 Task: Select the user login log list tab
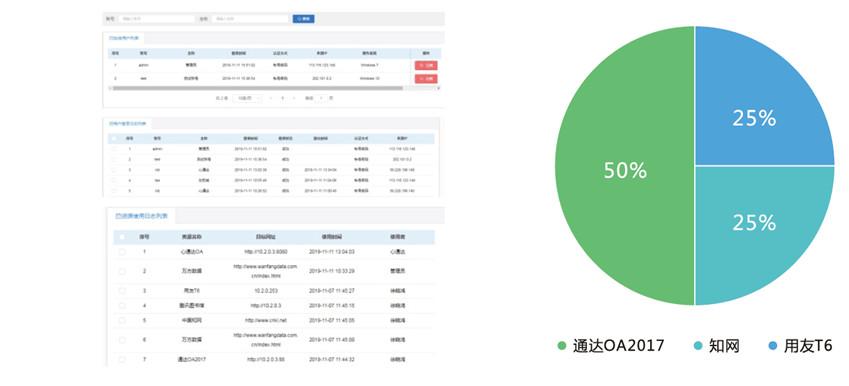[x=127, y=123]
